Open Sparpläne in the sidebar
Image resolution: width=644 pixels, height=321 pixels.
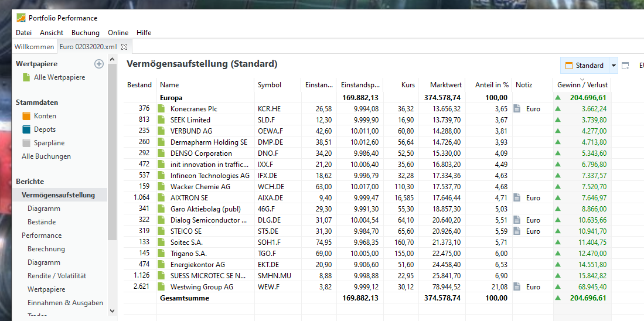(x=49, y=144)
